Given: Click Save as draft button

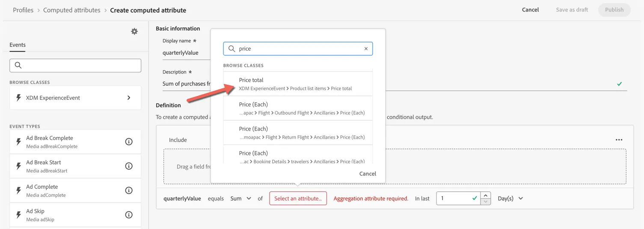Looking at the screenshot, I should point(572,10).
